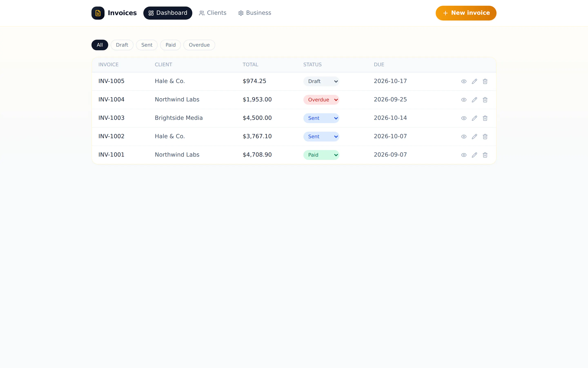The width and height of the screenshot is (588, 368).
Task: Click the $1,953.00 total
Action: (257, 100)
